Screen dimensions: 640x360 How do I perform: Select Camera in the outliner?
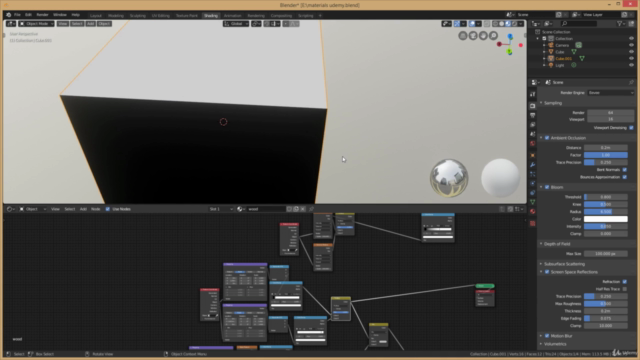click(562, 45)
